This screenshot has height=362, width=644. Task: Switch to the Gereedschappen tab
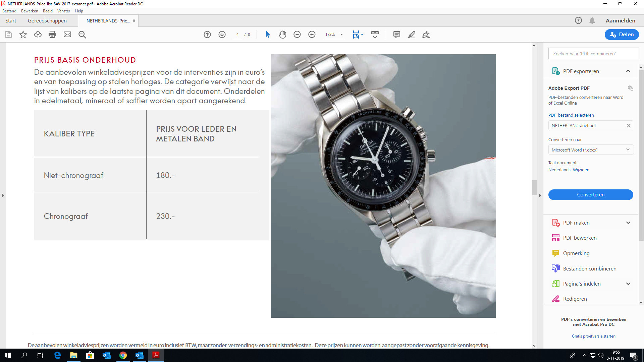pos(47,21)
